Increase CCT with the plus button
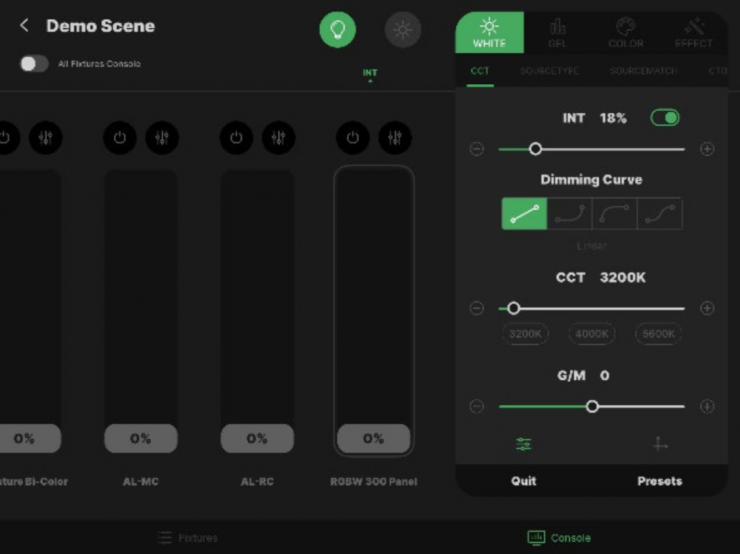This screenshot has height=554, width=740. click(707, 308)
